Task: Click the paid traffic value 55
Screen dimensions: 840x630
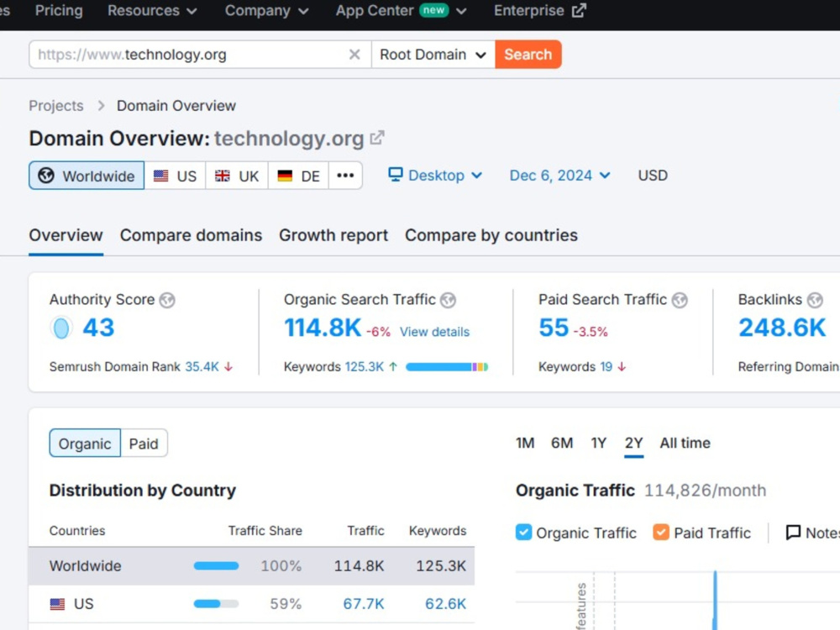Action: pyautogui.click(x=554, y=328)
